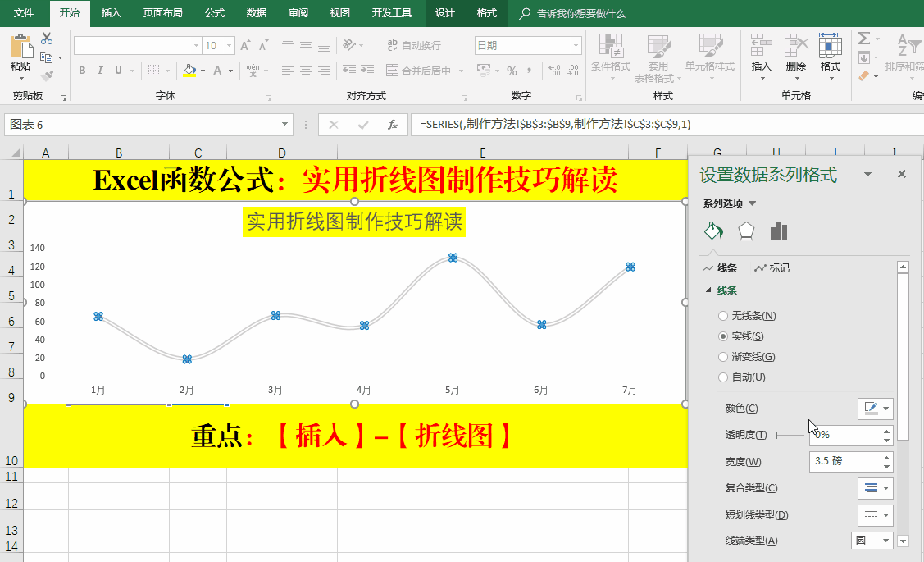Click the 宽度 width input field
The width and height of the screenshot is (924, 562).
coord(844,462)
